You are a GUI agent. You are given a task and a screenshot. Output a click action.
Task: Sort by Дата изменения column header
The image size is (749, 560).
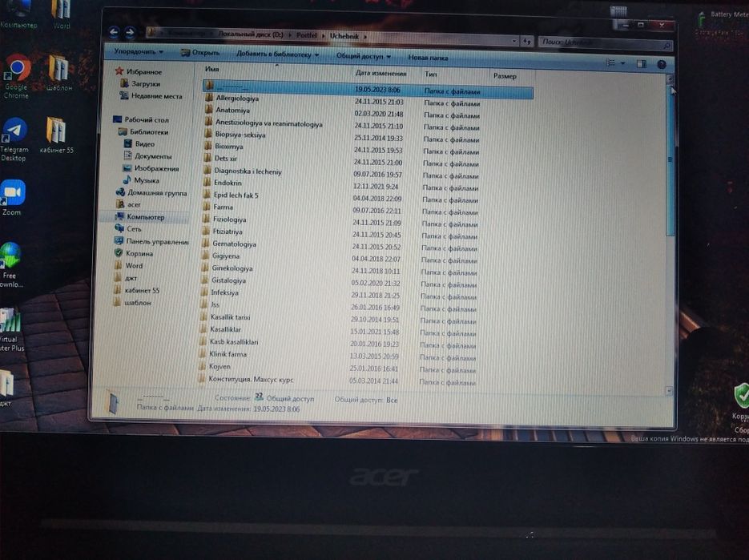coord(381,73)
